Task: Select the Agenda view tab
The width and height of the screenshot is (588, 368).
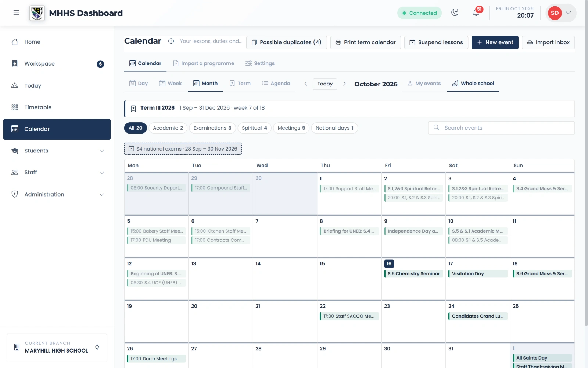Action: [276, 84]
